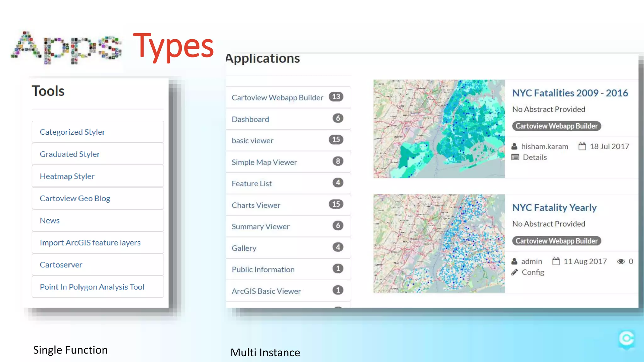644x362 pixels.
Task: Click the user icon beside admin
Action: coord(514,261)
